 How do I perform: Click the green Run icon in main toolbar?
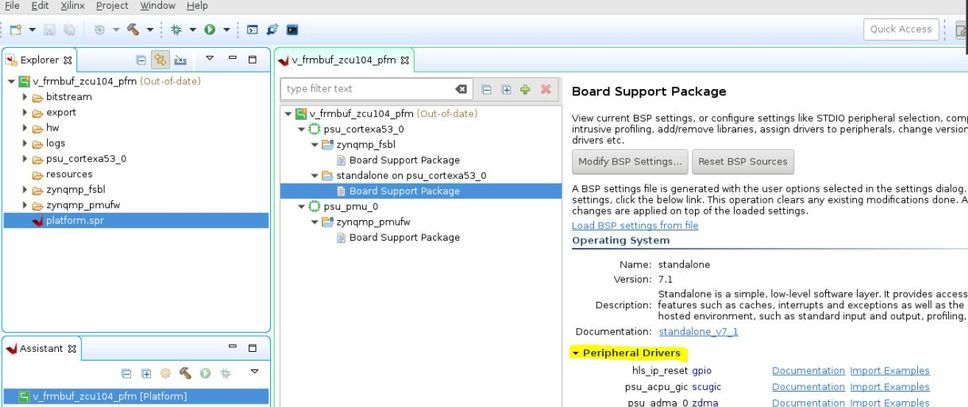tap(210, 30)
